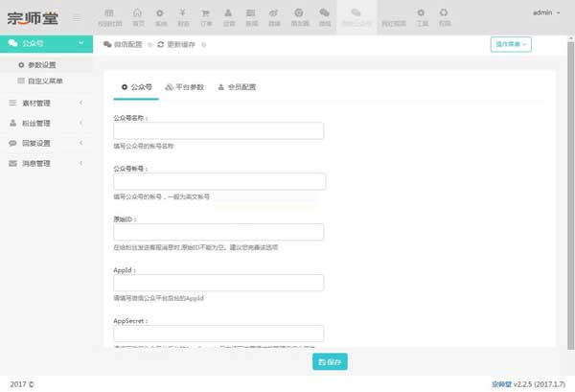Viewport: 575px width, 392px height.
Task: Click the 工具 gear icon in top navigation
Action: [421, 15]
